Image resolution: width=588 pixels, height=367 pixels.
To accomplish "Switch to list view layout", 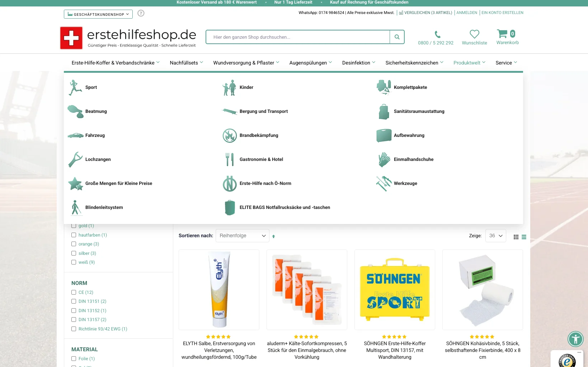I will coord(524,237).
